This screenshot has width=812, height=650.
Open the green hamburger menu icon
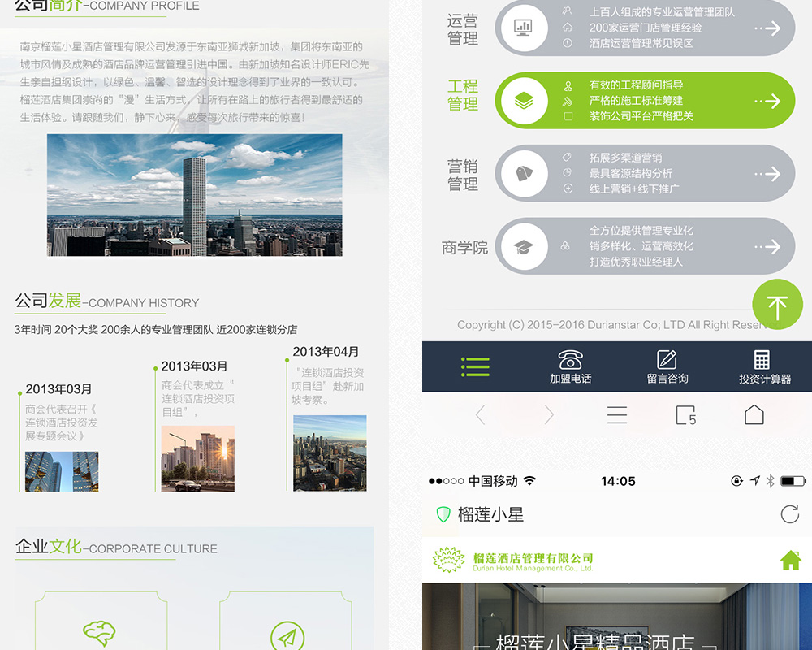coord(475,367)
